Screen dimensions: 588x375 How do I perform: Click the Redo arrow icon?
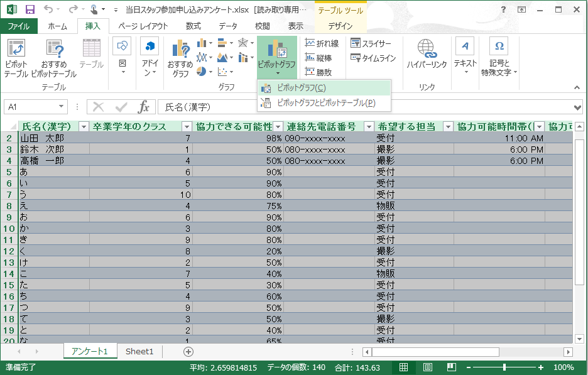[x=73, y=9]
